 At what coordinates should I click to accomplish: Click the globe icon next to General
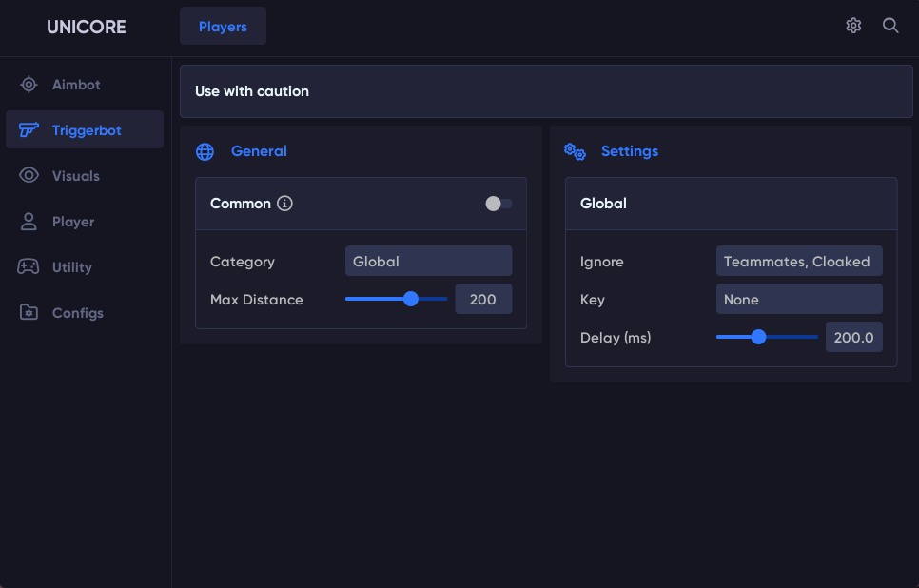tap(205, 151)
